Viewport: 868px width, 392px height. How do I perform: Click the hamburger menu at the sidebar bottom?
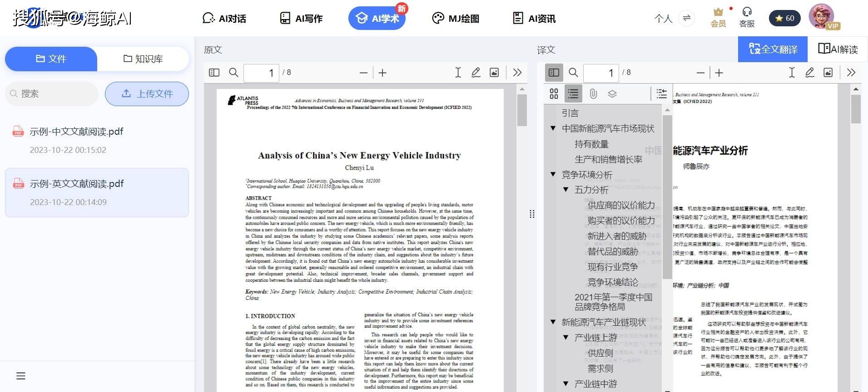[x=21, y=376]
